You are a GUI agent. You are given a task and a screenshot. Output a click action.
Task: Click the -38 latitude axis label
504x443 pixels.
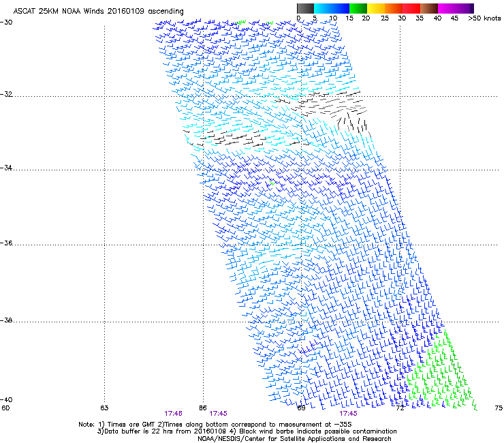tap(6, 320)
